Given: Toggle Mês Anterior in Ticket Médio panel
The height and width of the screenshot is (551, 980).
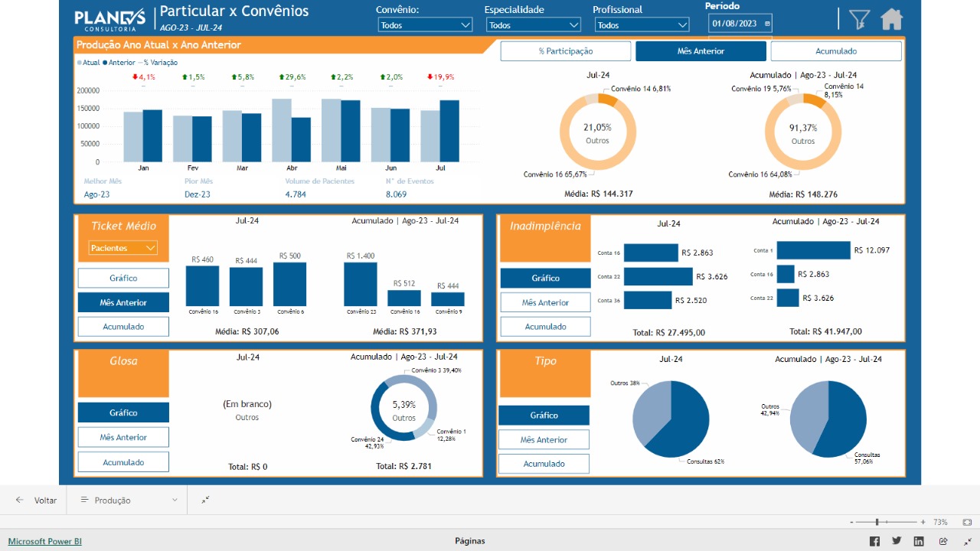Looking at the screenshot, I should pos(123,302).
